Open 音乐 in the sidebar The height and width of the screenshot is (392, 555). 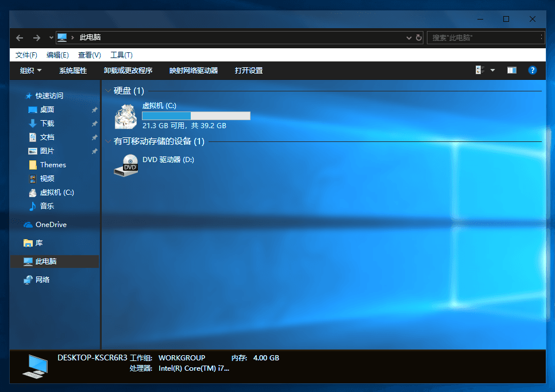tap(47, 206)
